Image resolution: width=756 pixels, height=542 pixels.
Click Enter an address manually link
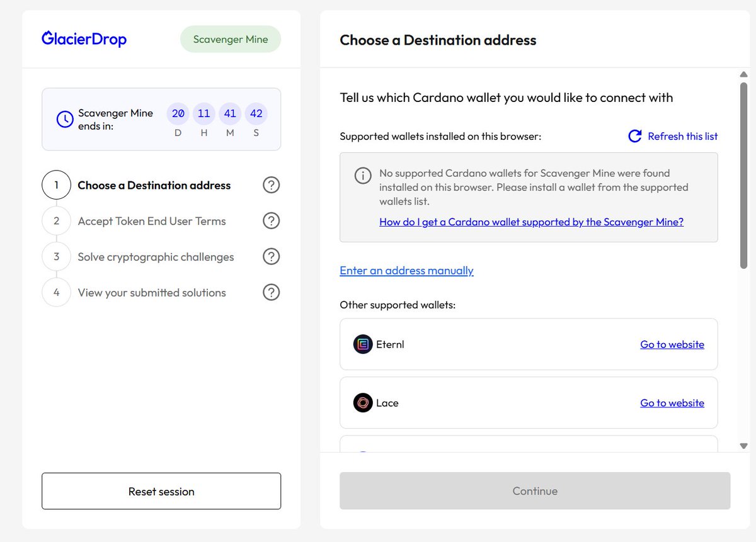tap(406, 271)
